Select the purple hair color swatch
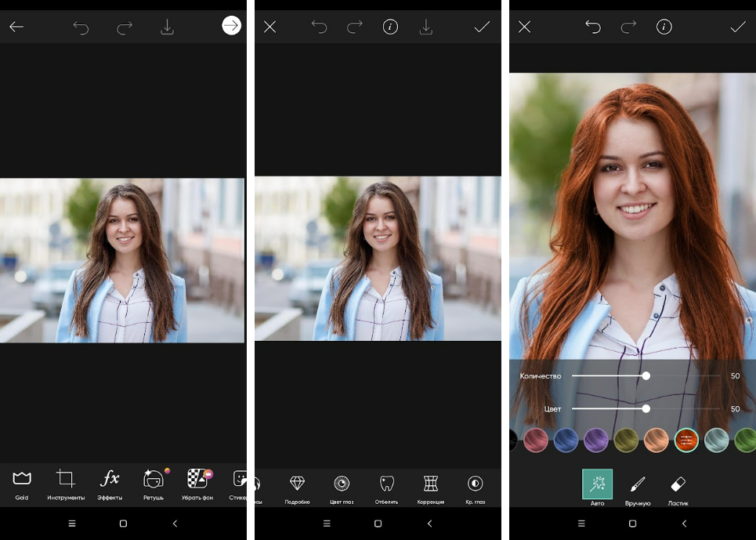Image resolution: width=756 pixels, height=540 pixels. point(596,440)
